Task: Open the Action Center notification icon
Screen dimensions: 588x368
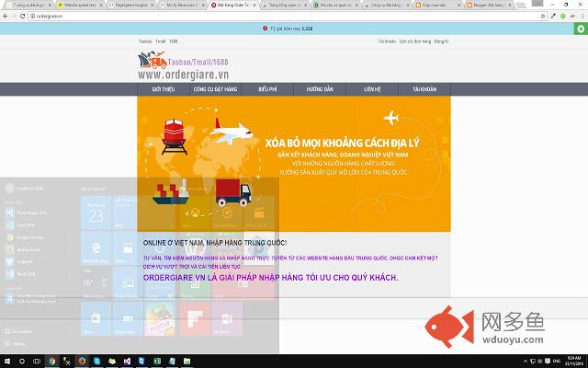Action: click(548, 362)
